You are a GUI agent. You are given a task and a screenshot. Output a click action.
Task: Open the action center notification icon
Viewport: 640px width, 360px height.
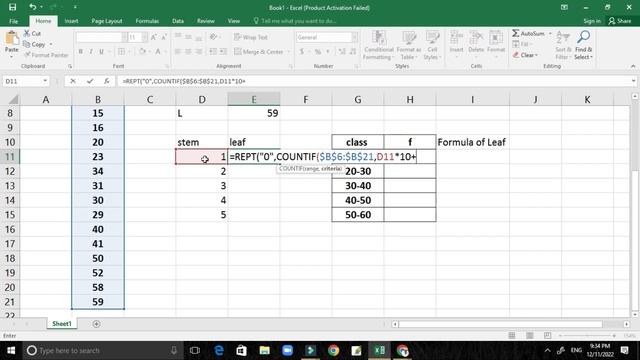click(x=625, y=350)
